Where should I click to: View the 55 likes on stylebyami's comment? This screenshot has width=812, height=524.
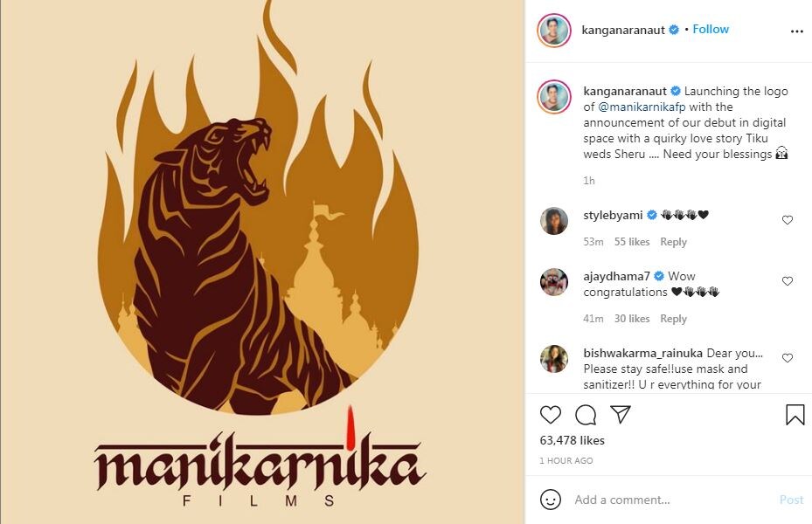(632, 242)
